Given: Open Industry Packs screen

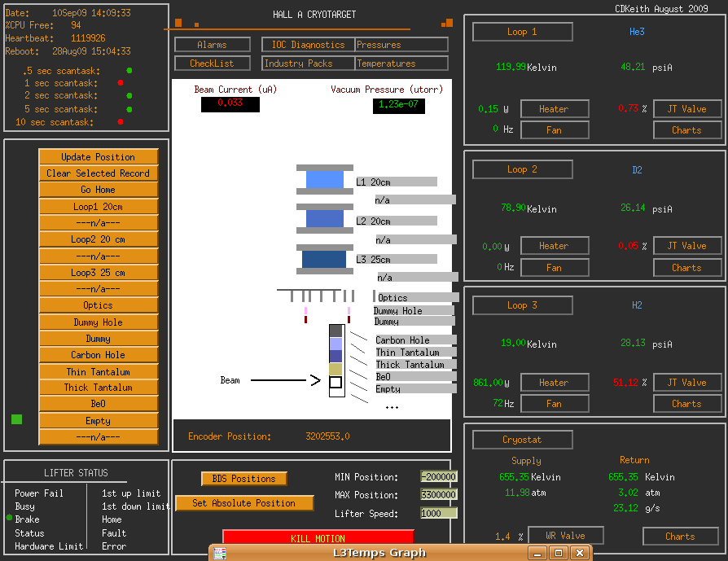Looking at the screenshot, I should click(309, 64).
